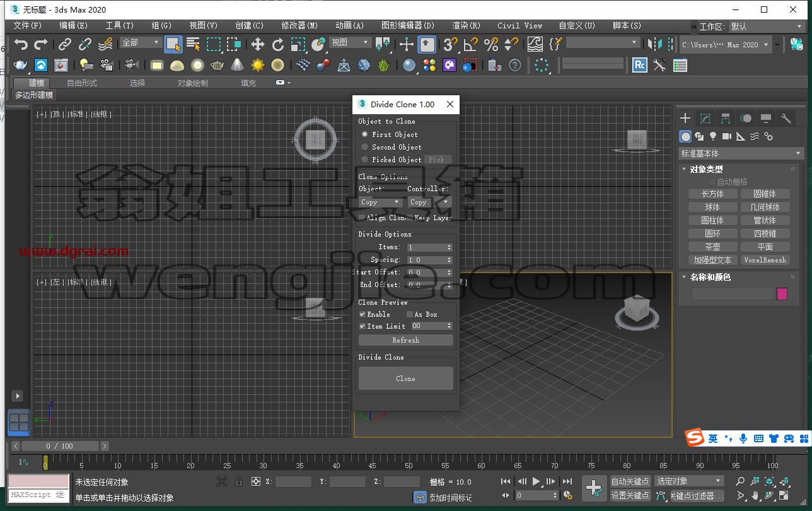Toggle Align Clone checkbox
812x511 pixels.
[362, 218]
